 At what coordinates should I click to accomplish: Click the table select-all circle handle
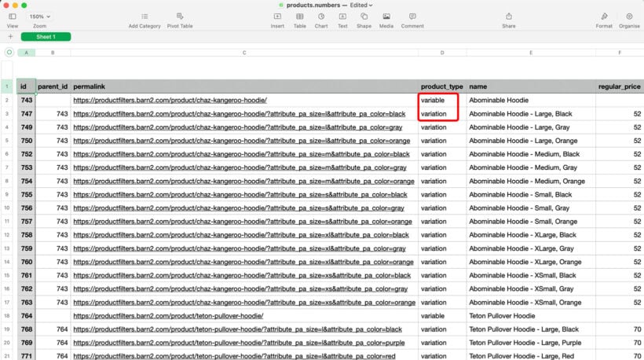pyautogui.click(x=9, y=52)
